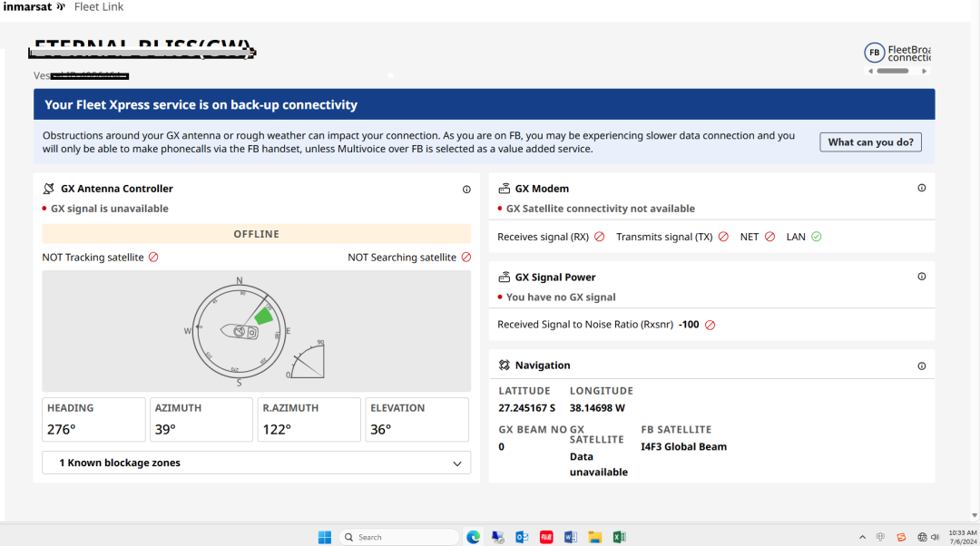Click the connection-type scrollbar left arrow

click(870, 72)
